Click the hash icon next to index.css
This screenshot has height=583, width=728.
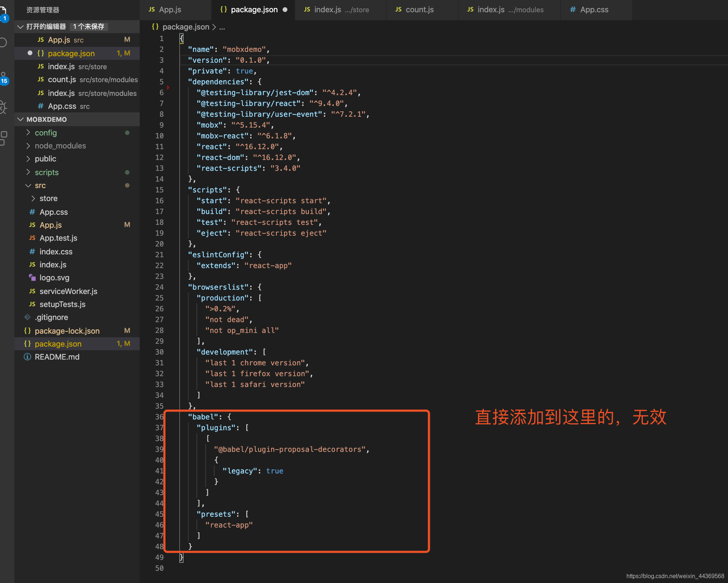tap(32, 252)
